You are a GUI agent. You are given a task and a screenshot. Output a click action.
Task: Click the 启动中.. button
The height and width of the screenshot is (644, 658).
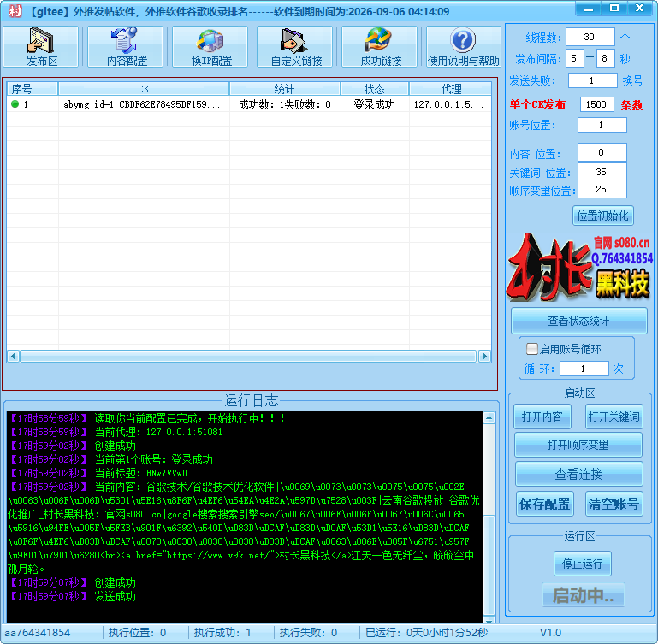click(583, 594)
